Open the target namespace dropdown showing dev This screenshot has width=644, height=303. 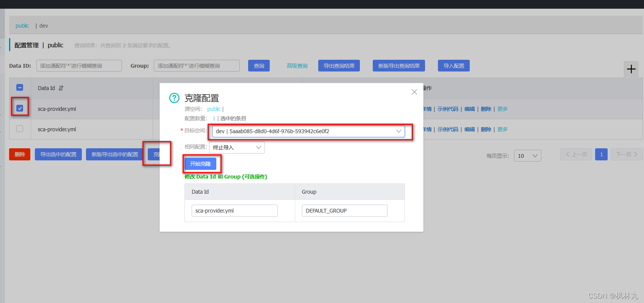[308, 131]
